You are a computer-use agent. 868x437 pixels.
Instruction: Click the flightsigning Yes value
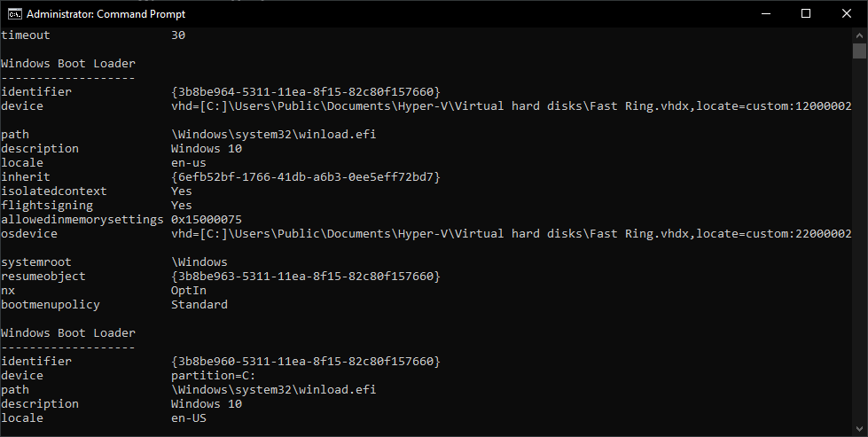point(182,206)
